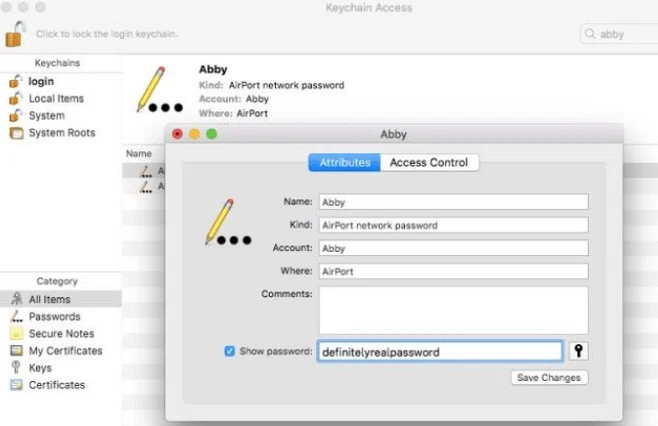The height and width of the screenshot is (426, 658).
Task: Zoom the Abby dialog with green button
Action: point(212,134)
